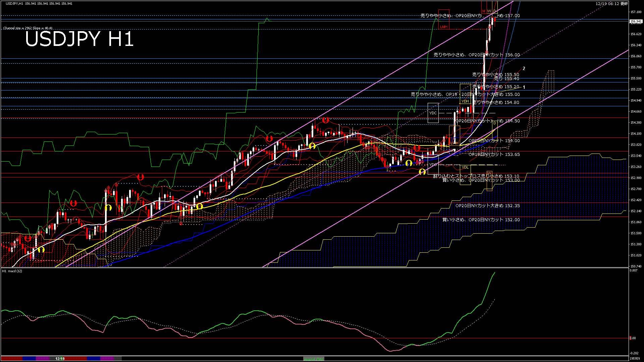Click the leftmost yellow up-arrow signal marker
Screen dimensions: 644x362
coord(41,250)
